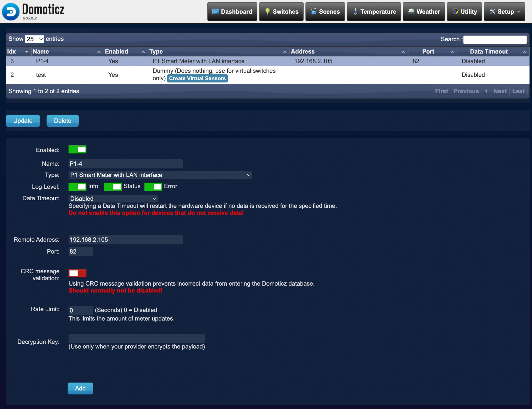532x409 pixels.
Task: Change Show entries count dropdown
Action: [x=35, y=39]
